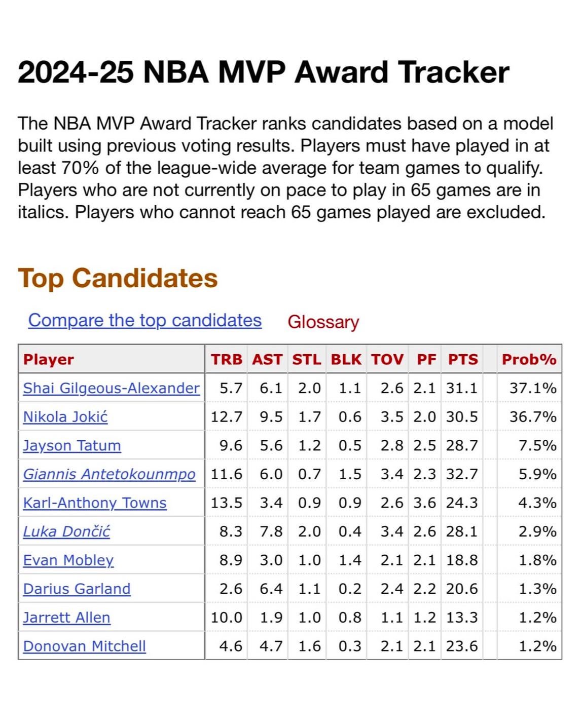Image resolution: width=582 pixels, height=728 pixels.
Task: Open Jarrett Allen's player page
Action: (66, 618)
